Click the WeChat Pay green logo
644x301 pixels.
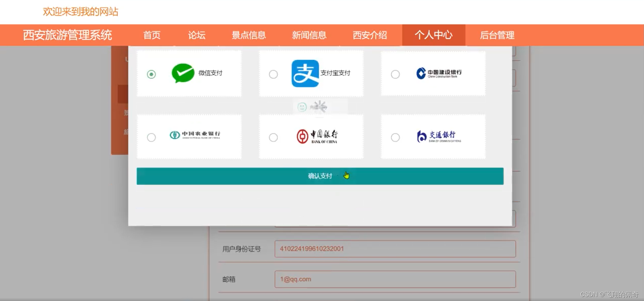point(183,73)
